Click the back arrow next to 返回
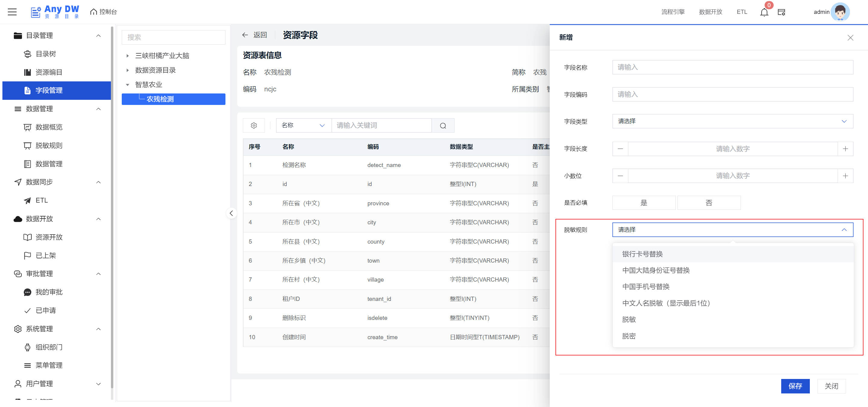 pos(245,35)
